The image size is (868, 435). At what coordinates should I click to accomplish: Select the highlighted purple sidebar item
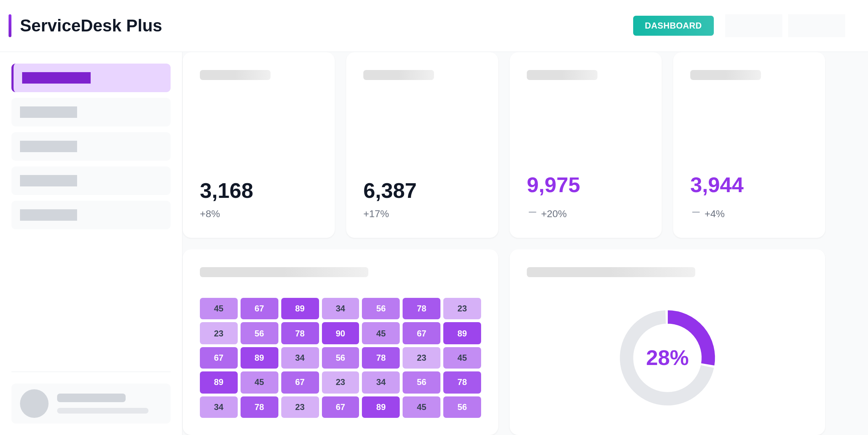[91, 78]
